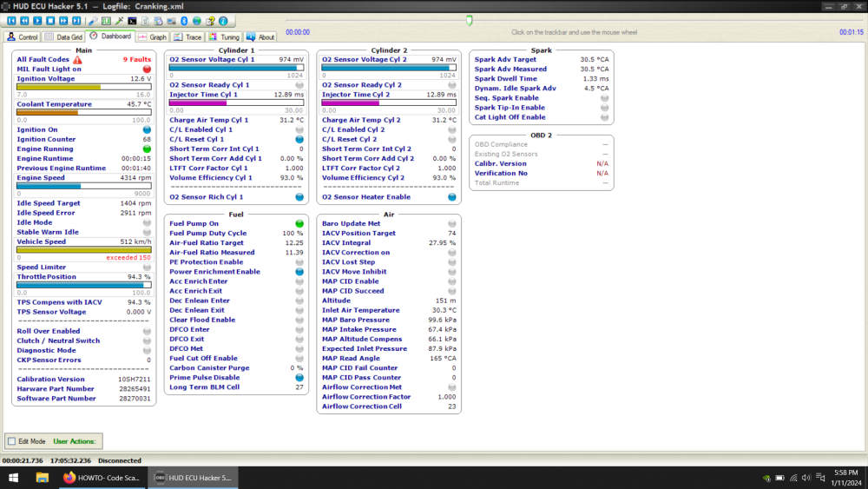868x489 pixels.
Task: Click the Engine Speed blue gauge bar
Action: pos(83,186)
